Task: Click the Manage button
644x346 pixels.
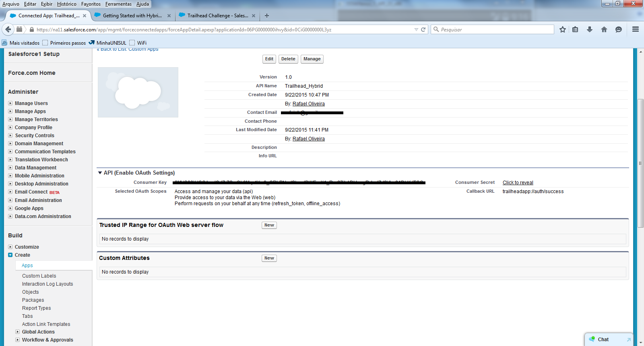Action: coord(312,59)
